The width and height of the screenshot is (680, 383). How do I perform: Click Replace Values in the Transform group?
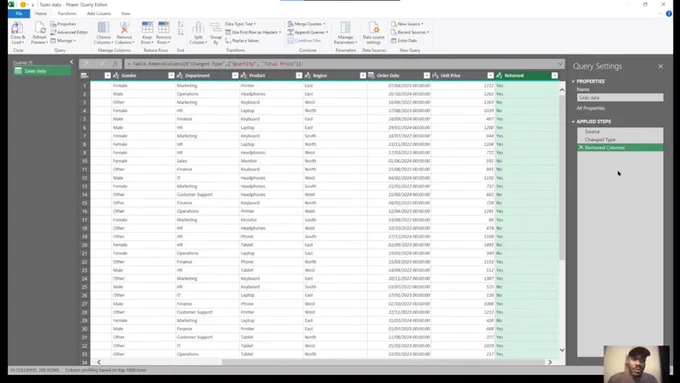coord(242,40)
